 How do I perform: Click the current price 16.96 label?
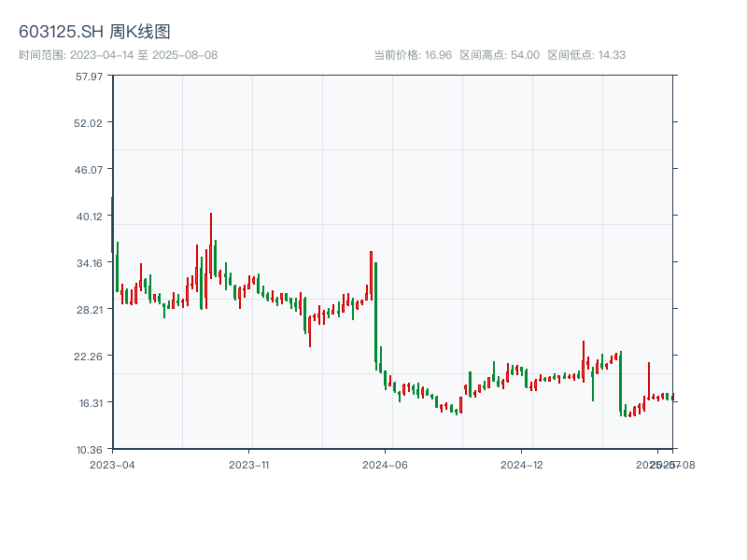tap(413, 55)
